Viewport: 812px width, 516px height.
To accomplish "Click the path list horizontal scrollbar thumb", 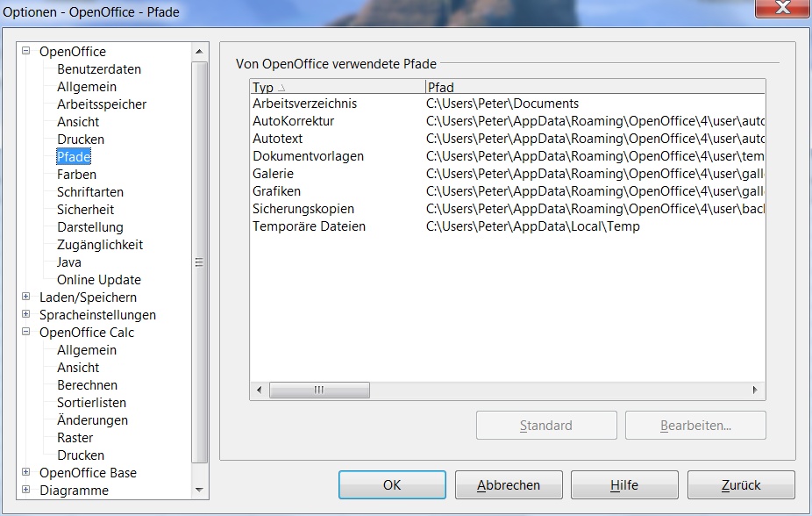I will (319, 390).
